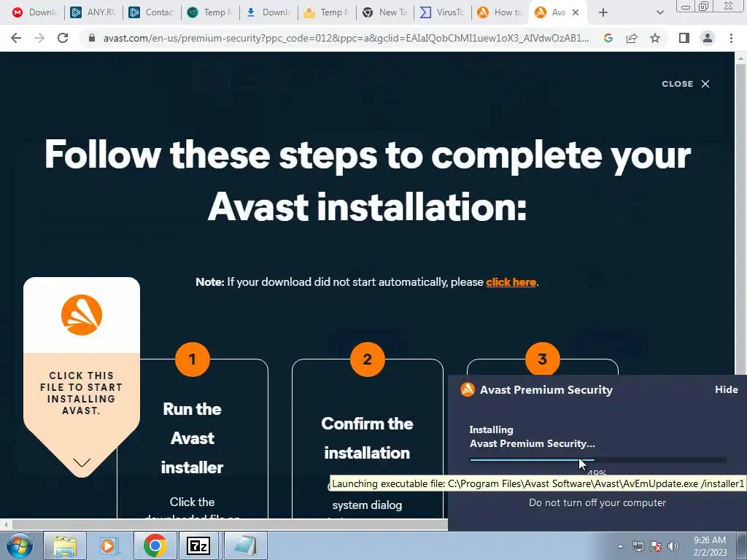Screen dimensions: 747x560
Task: Open the Chrome profile avatar
Action: coord(708,38)
